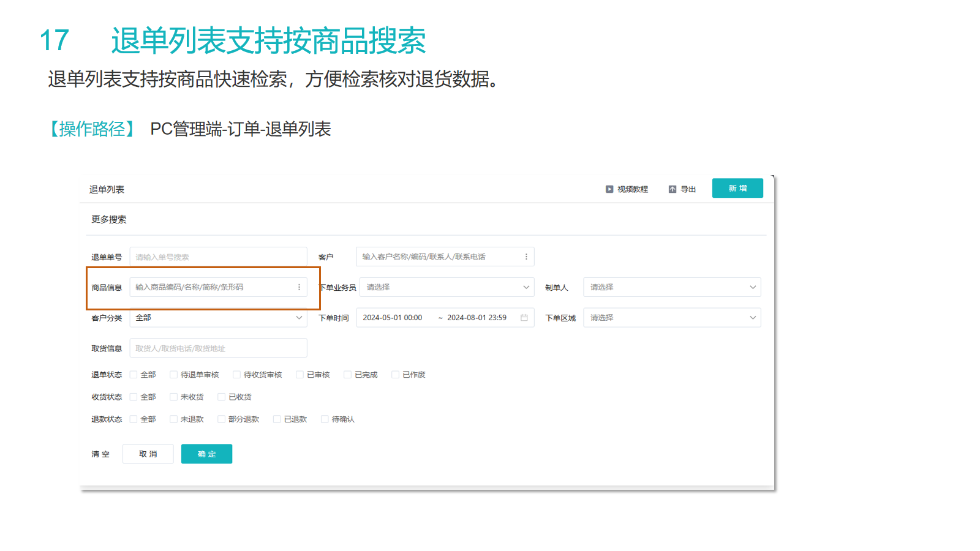This screenshot has width=980, height=551.
Task: Click the 取消 cancel button
Action: tap(148, 454)
